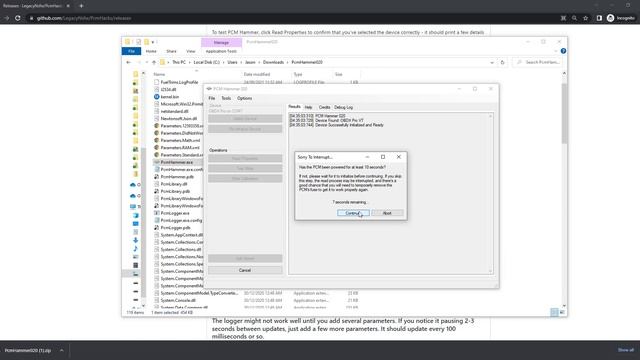Screen dimensions: 640x360
Task: Click bookmark star icon in browser
Action: click(x=586, y=18)
